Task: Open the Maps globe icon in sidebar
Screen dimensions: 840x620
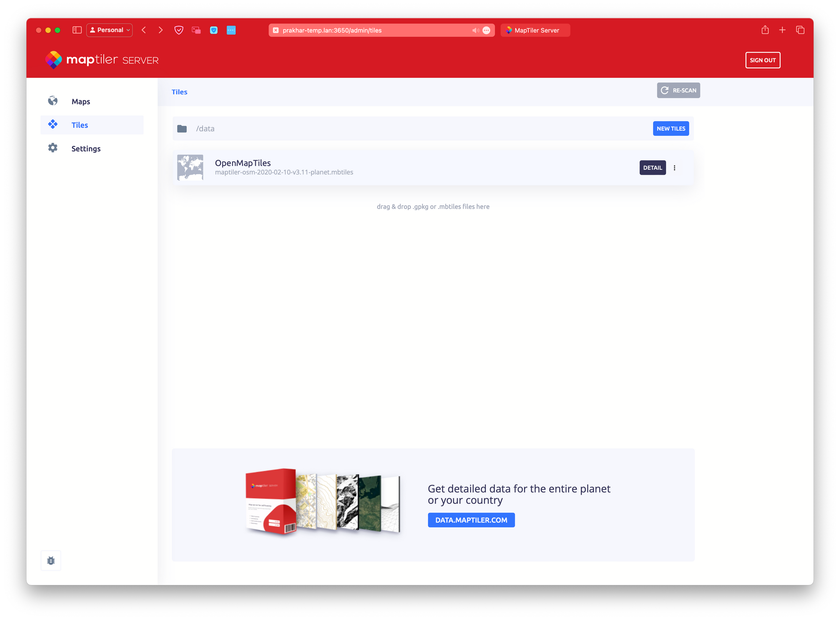Action: [x=52, y=101]
